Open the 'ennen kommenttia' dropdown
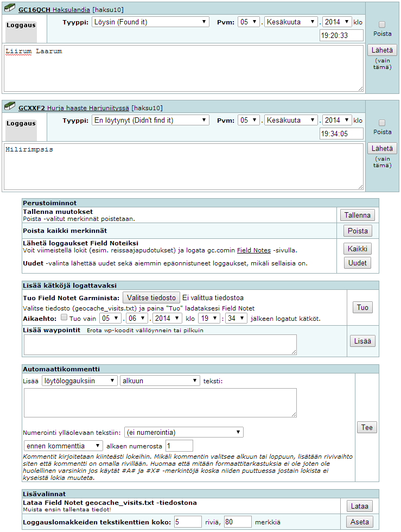 click(63, 446)
